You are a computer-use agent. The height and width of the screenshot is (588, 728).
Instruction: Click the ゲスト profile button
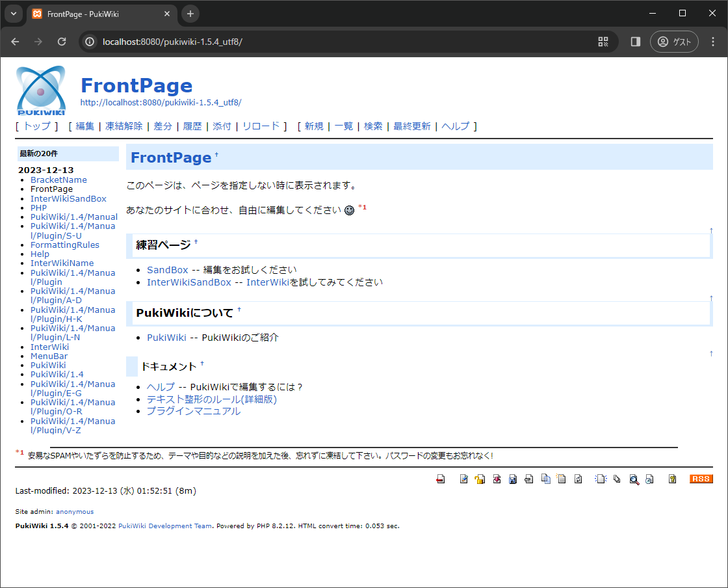click(674, 41)
